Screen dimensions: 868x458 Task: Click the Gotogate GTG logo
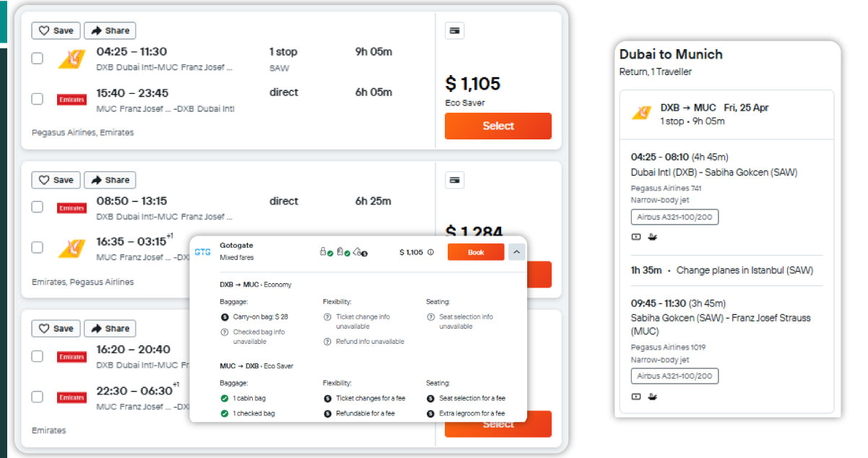point(203,252)
